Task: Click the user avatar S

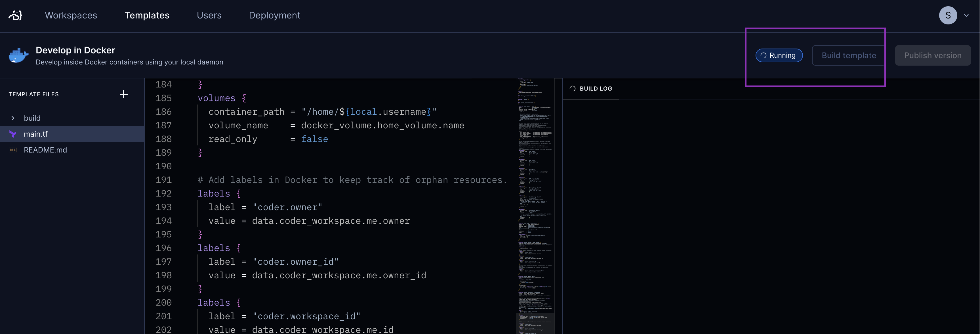Action: pyautogui.click(x=948, y=15)
